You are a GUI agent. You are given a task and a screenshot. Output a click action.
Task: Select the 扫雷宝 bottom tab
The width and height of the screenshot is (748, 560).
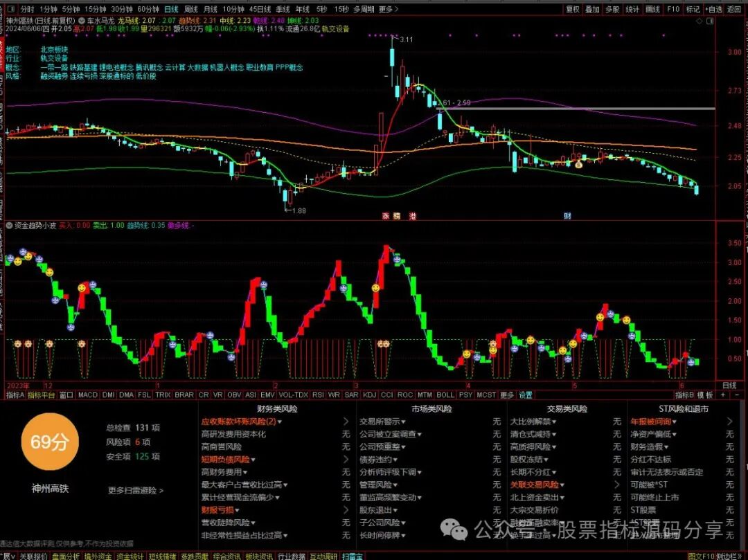point(352,556)
